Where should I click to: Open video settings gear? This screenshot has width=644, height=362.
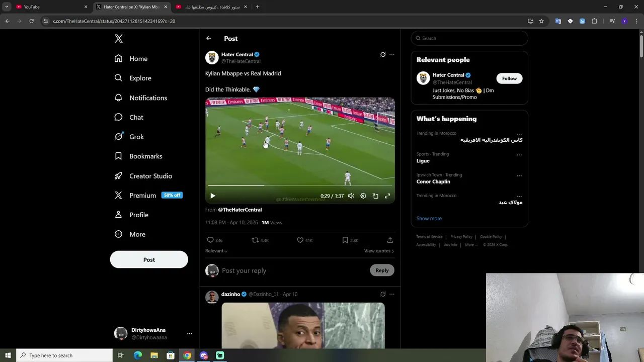[x=363, y=196]
